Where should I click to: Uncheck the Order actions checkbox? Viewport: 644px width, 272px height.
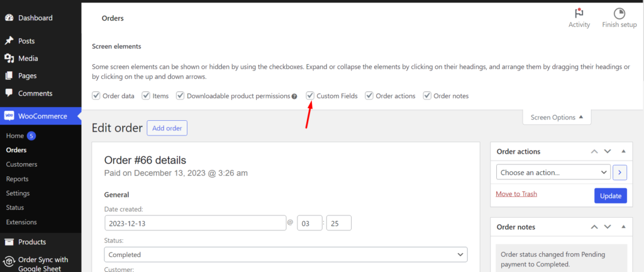point(369,96)
